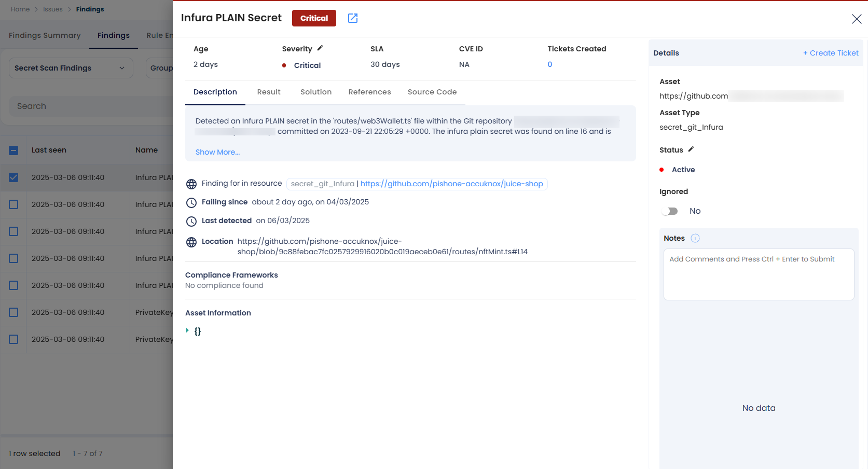Uncheck the first finding row checkbox
The width and height of the screenshot is (868, 469).
pos(13,177)
